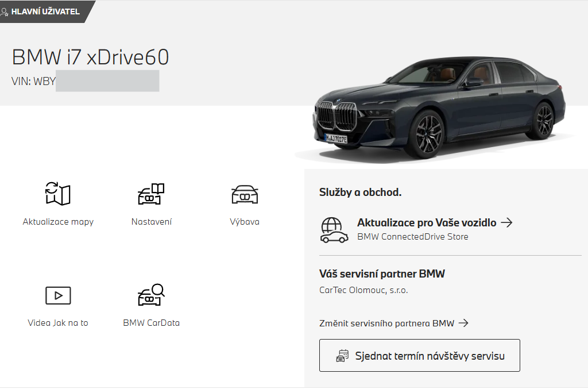Open the BMW CarData magnifier car icon
Image resolution: width=588 pixels, height=389 pixels.
pos(151,294)
